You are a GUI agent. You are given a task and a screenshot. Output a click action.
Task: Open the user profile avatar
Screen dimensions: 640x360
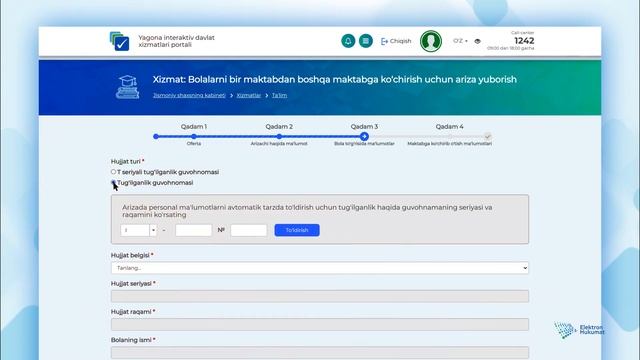pos(431,41)
